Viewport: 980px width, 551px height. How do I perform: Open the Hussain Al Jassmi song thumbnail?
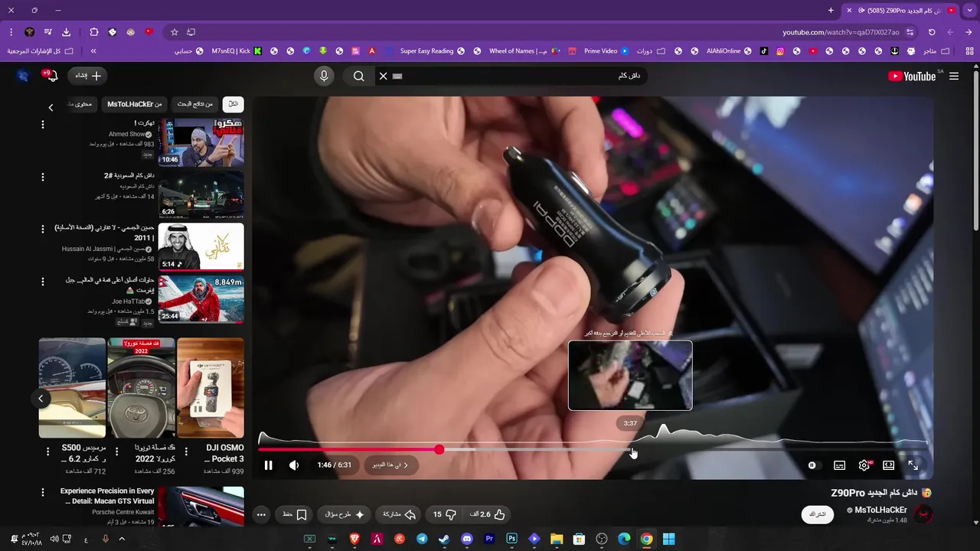[201, 246]
